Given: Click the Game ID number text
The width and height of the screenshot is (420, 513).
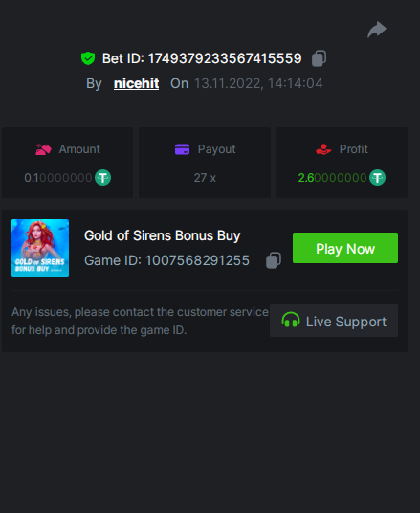Looking at the screenshot, I should 197,260.
